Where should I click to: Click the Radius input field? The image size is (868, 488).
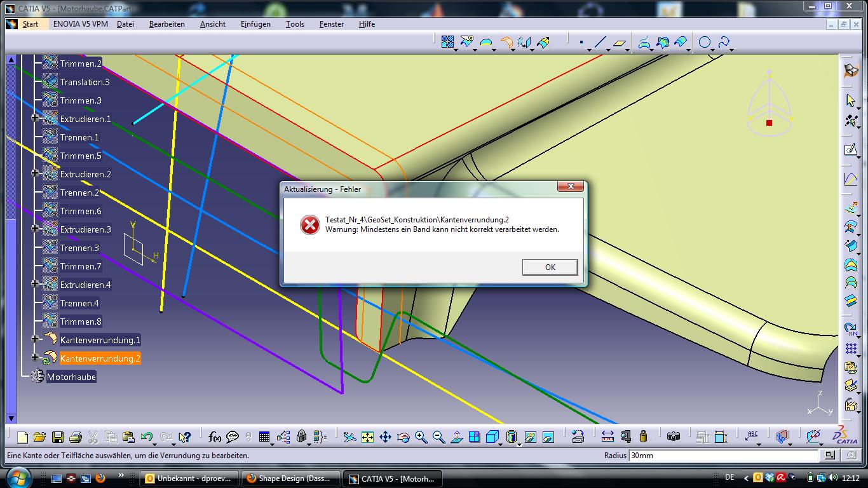[724, 455]
